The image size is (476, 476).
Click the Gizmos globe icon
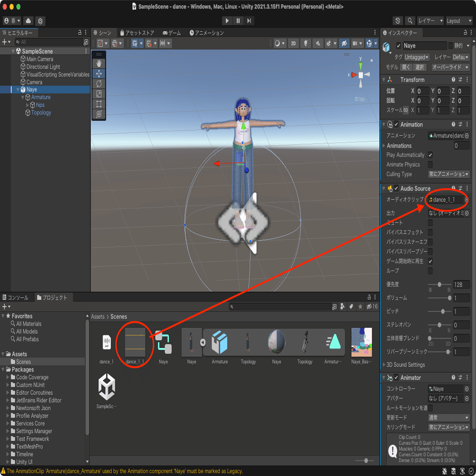click(x=369, y=43)
